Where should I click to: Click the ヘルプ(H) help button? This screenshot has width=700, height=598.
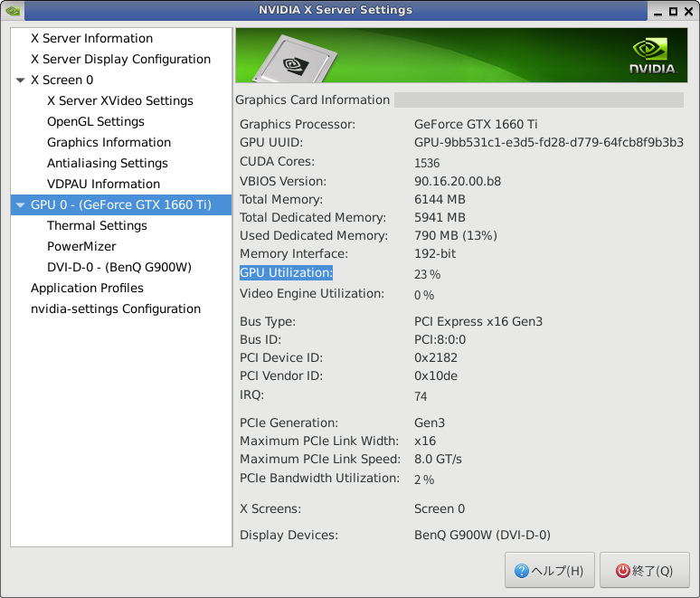coord(550,570)
